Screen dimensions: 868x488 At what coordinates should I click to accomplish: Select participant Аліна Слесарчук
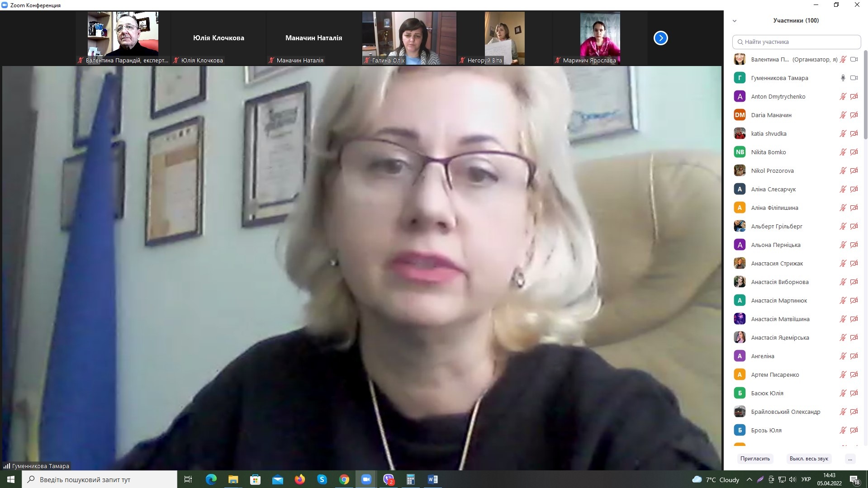797,189
